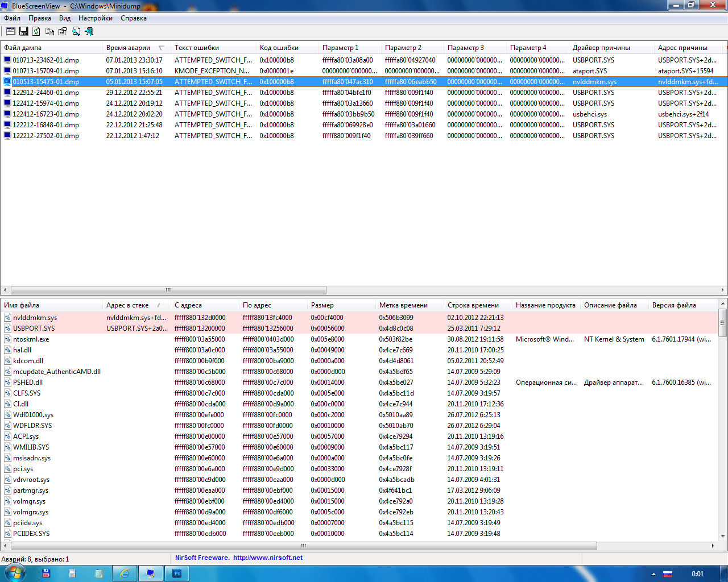Click the Find magnifier toolbar icon

click(76, 31)
